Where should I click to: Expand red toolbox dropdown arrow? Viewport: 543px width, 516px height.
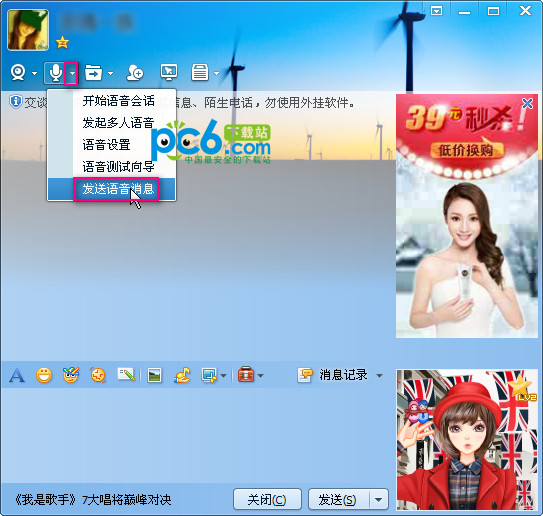260,375
